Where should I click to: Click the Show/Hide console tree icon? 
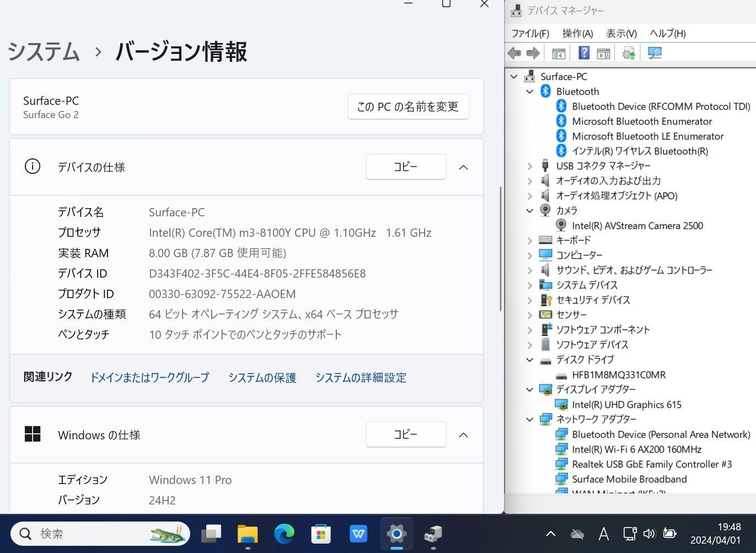point(559,52)
